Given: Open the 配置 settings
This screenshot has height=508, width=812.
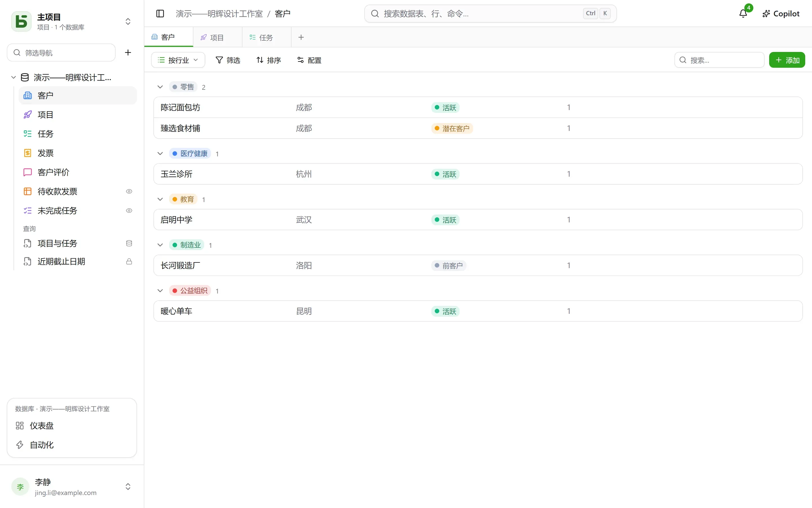Looking at the screenshot, I should pos(309,60).
